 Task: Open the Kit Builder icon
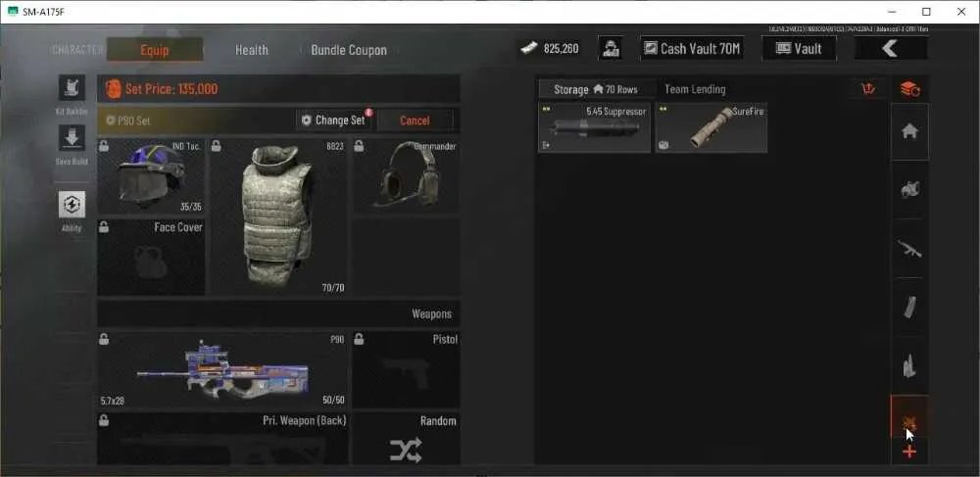pos(72,88)
